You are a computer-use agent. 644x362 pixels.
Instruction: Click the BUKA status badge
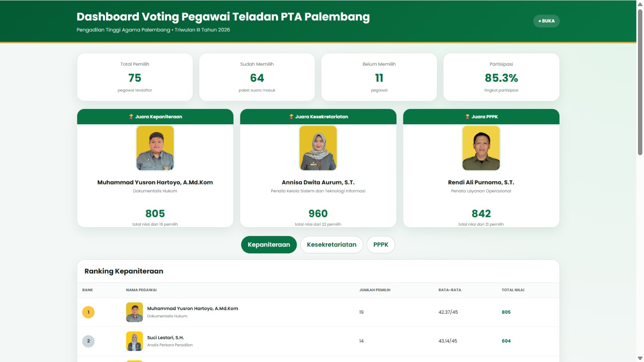pos(547,21)
